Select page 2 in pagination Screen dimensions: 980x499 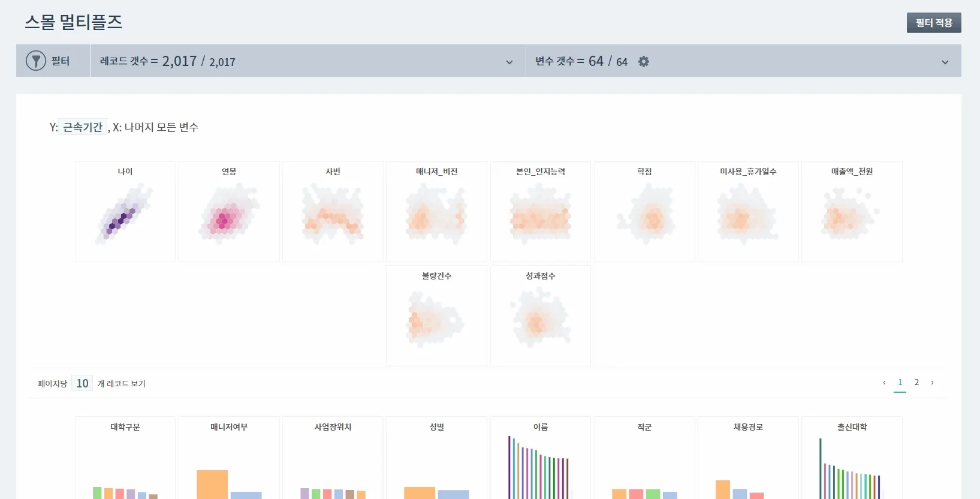pyautogui.click(x=916, y=383)
